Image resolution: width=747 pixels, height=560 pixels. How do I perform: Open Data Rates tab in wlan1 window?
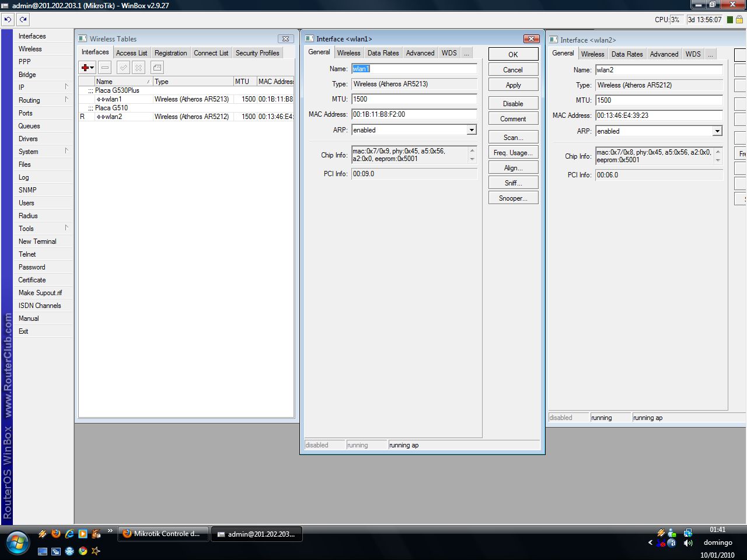pyautogui.click(x=383, y=53)
